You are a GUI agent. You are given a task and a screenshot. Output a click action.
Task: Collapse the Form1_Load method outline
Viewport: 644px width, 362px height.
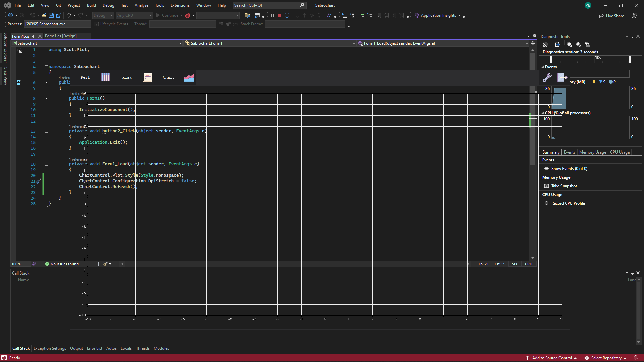[x=46, y=164]
